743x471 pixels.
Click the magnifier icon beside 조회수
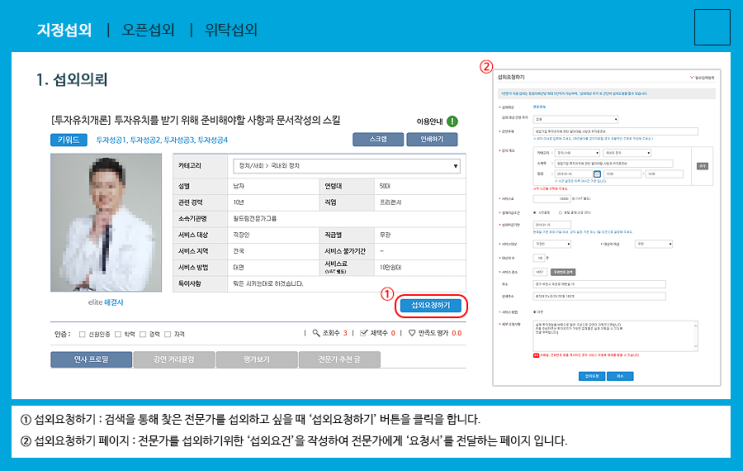coord(316,333)
